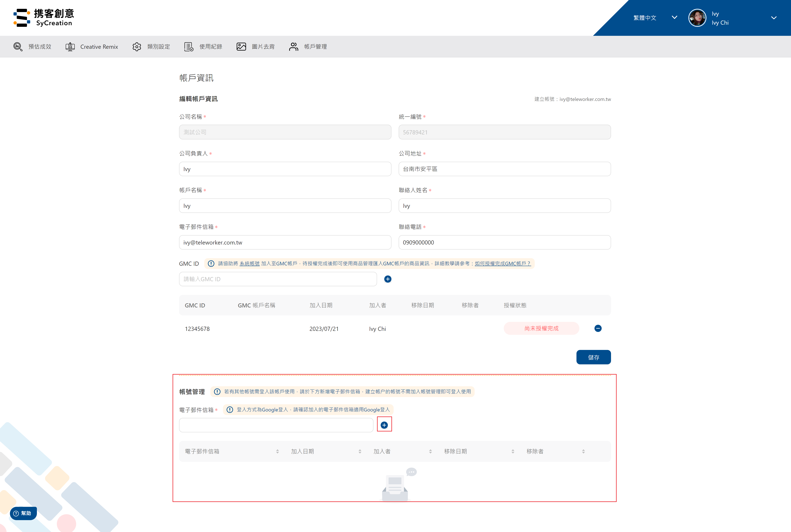Click the Ivy profile avatar

(x=697, y=18)
